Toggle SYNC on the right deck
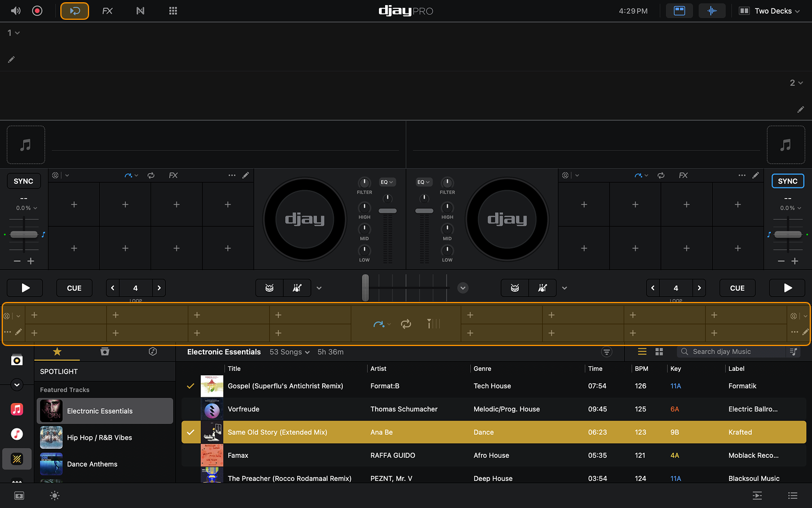 click(x=787, y=181)
